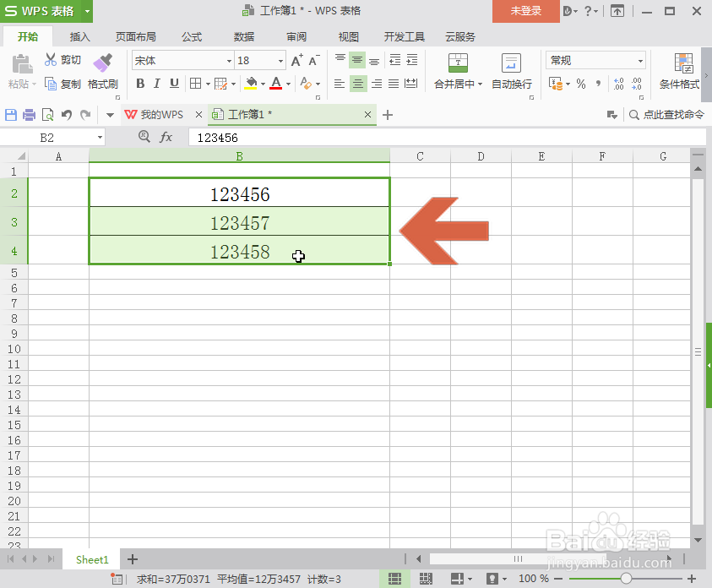The width and height of the screenshot is (712, 588).
Task: Click the decrease indent icon
Action: point(394,60)
